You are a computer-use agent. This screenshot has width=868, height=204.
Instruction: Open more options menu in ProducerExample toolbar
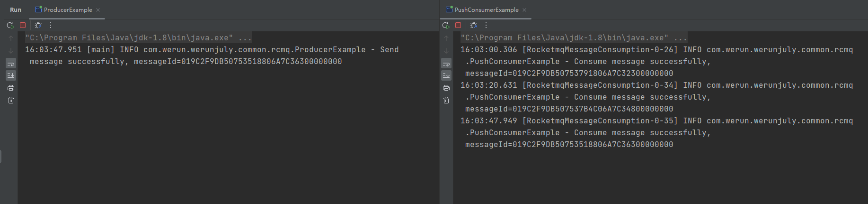[x=51, y=25]
